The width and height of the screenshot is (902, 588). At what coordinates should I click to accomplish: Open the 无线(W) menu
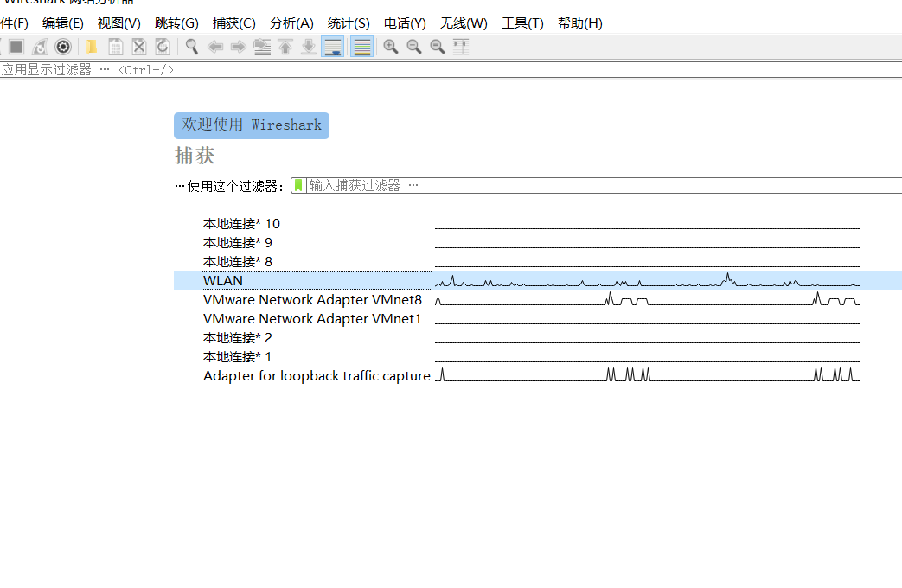(464, 23)
